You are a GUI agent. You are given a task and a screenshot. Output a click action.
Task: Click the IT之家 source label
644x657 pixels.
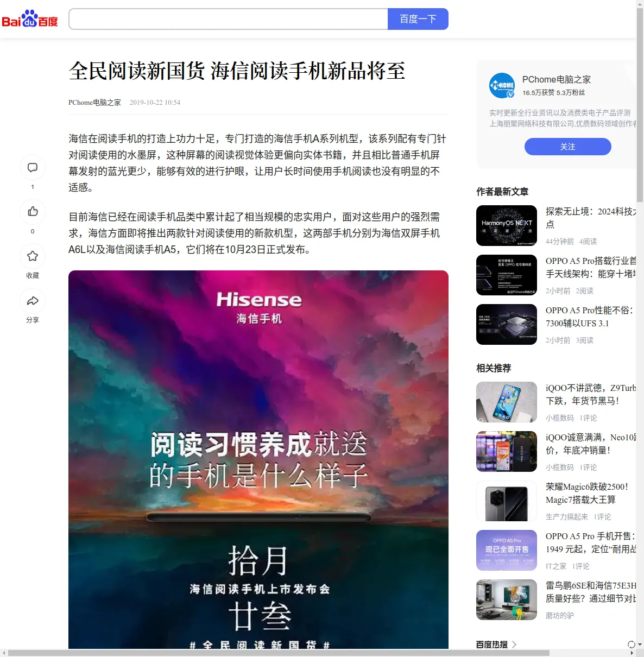point(556,566)
